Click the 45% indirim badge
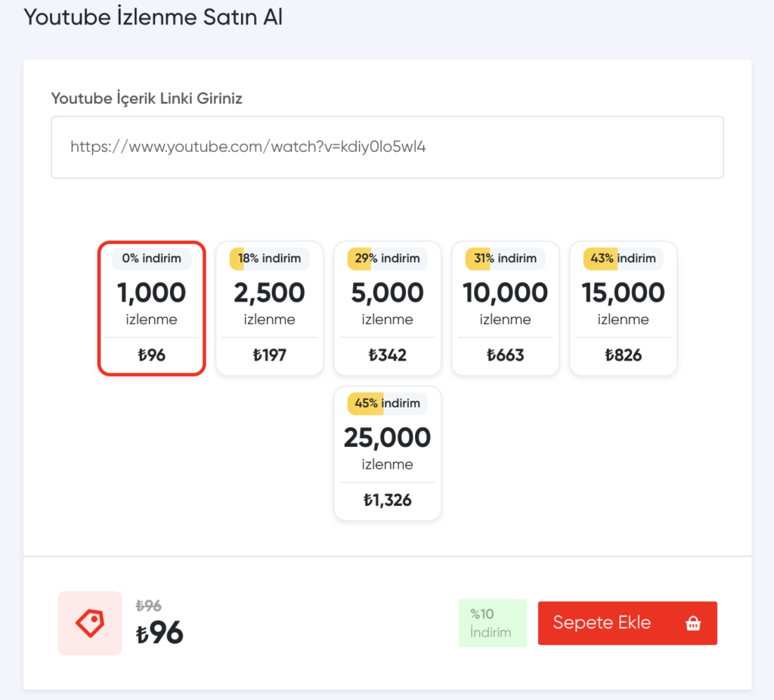The image size is (774, 700). 387,404
